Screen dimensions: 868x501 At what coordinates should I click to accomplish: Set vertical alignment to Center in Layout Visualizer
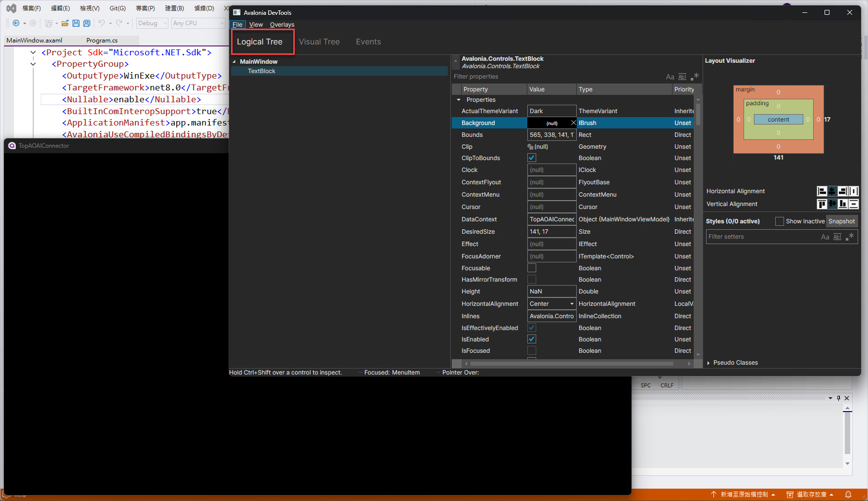click(832, 204)
